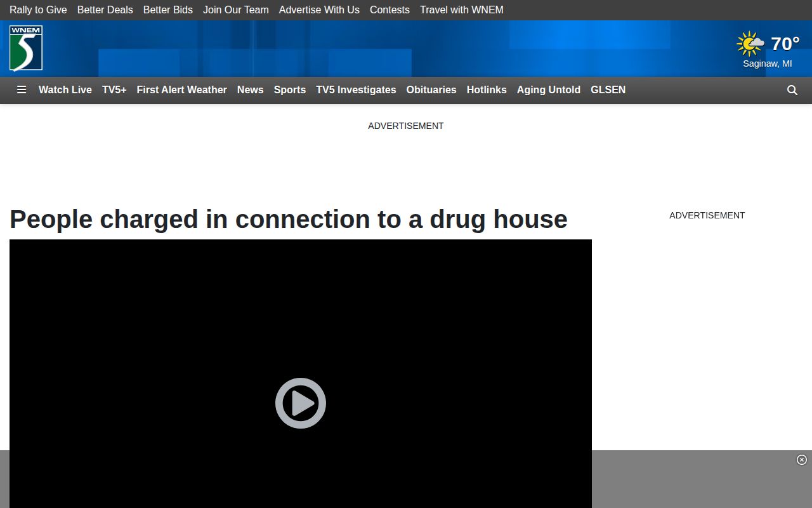Play the video with center play button
812x508 pixels.
pos(301,403)
